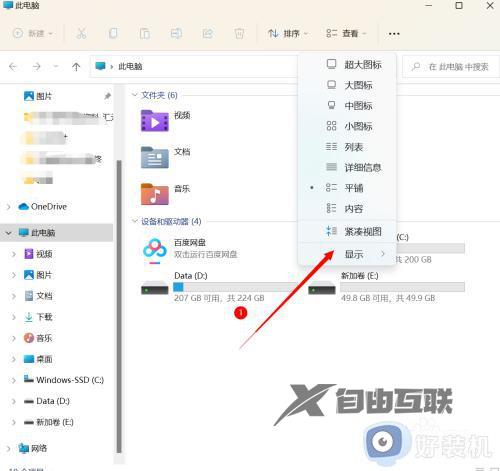Image resolution: width=500 pixels, height=471 pixels.
Task: Open the 查看 view dropdown
Action: tap(346, 33)
